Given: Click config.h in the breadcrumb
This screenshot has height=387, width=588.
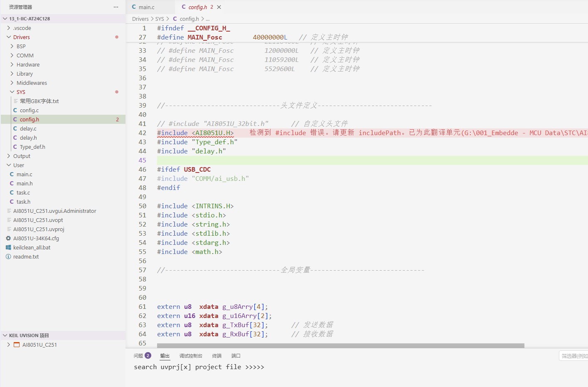Looking at the screenshot, I should coord(189,19).
